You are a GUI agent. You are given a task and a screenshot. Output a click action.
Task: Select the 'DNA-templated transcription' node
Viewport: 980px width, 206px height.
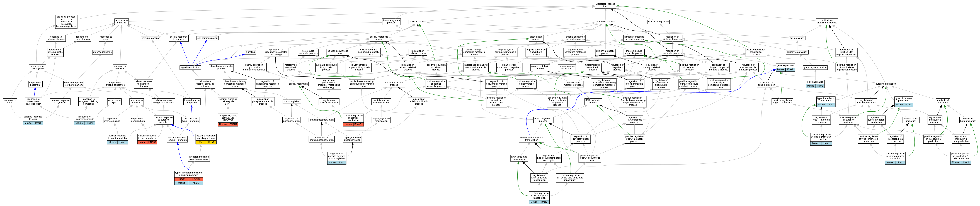(x=519, y=158)
